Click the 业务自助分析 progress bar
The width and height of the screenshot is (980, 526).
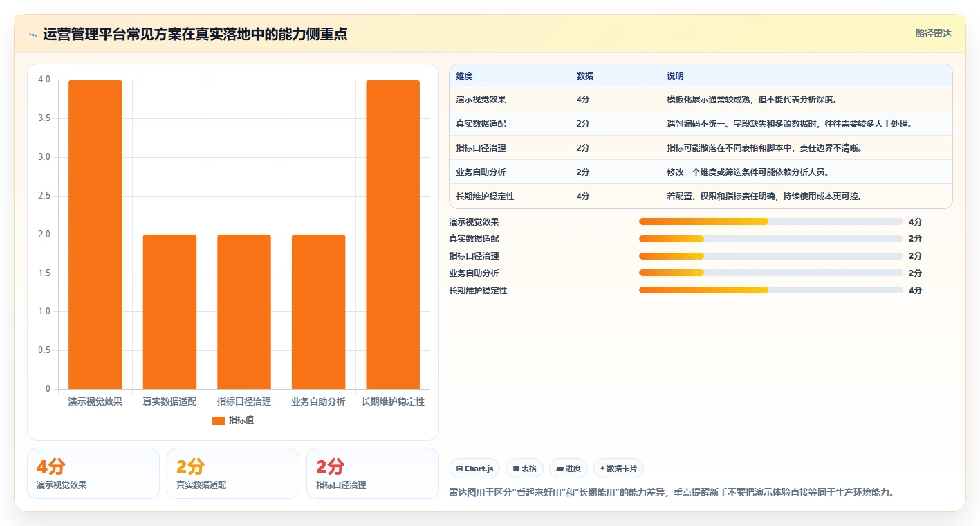pyautogui.click(x=771, y=273)
